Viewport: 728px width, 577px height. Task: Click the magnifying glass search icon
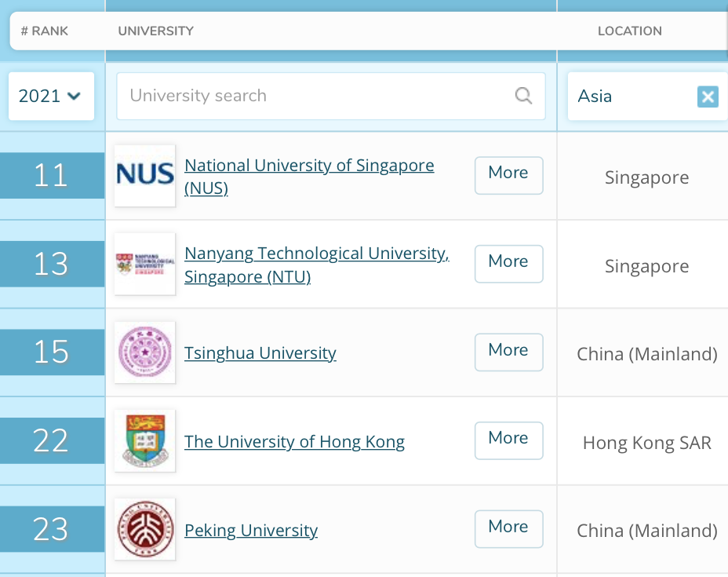tap(523, 96)
